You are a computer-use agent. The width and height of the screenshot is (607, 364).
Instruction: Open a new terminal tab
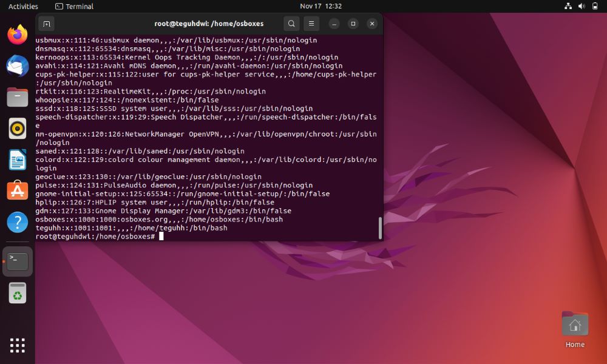(47, 24)
